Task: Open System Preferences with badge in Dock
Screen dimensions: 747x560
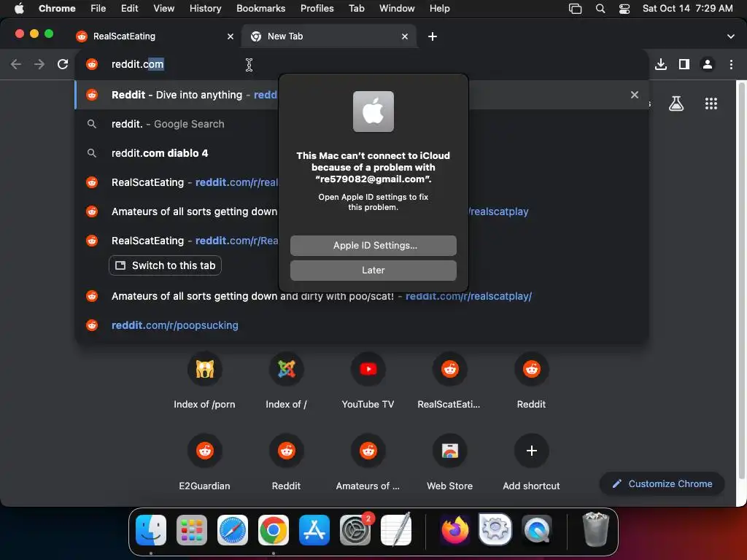Action: (355, 530)
